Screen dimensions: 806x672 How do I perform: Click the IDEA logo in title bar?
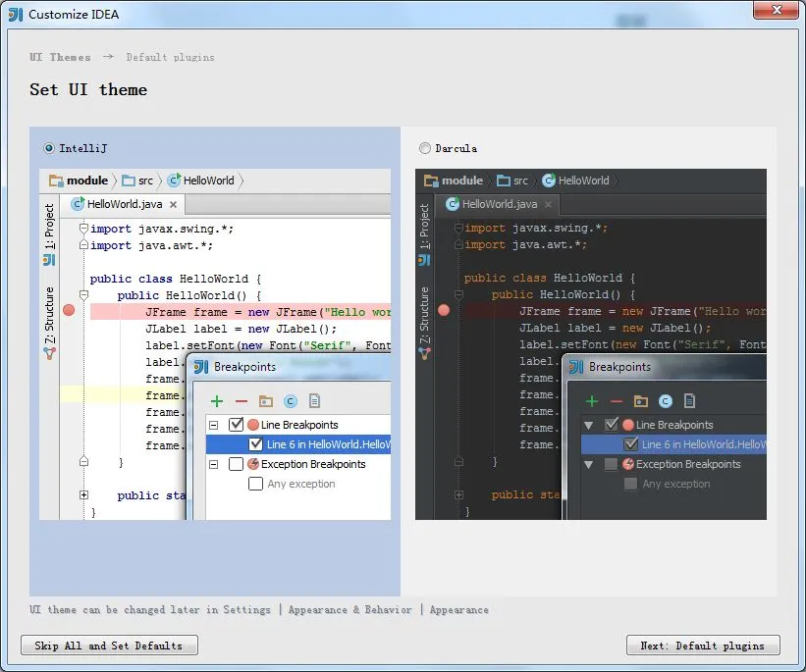click(x=16, y=15)
